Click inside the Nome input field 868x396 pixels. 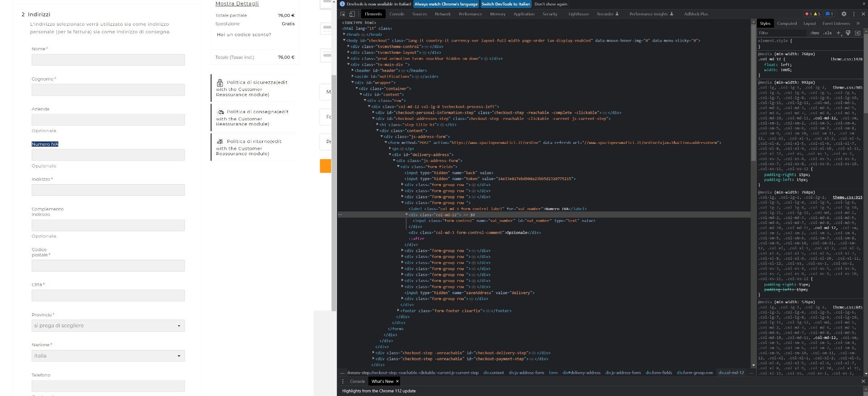108,60
